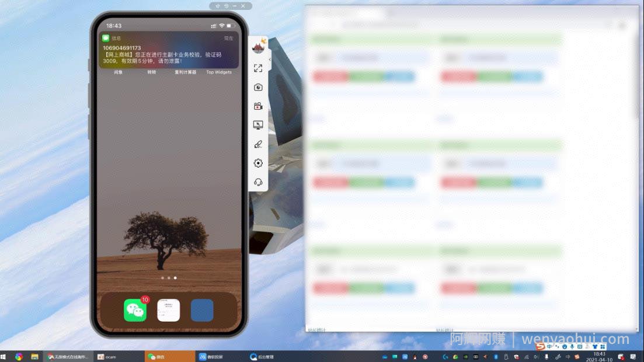The height and width of the screenshot is (362, 644).
Task: Collapse the mirror sidebar with small arrow
Action: pyautogui.click(x=270, y=60)
